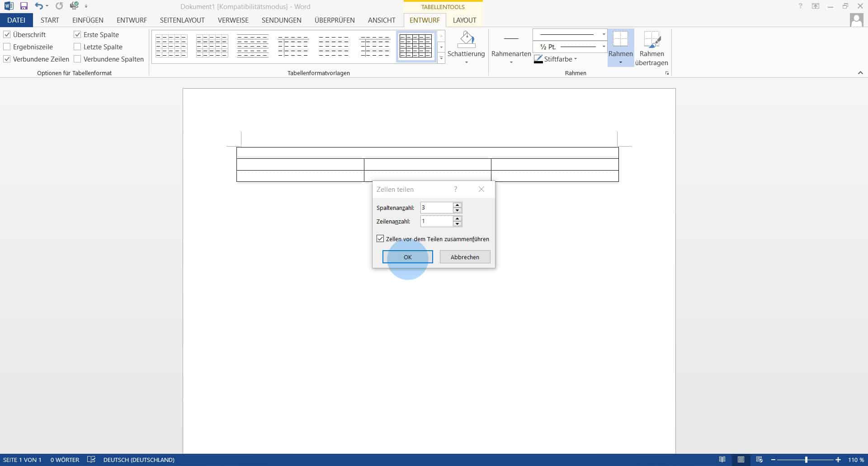Expand the table styles gallery
This screenshot has height=466, width=868.
[441, 58]
